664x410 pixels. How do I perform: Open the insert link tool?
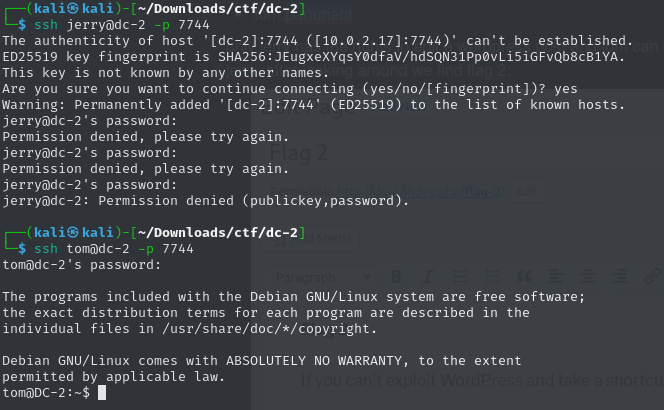tap(652, 277)
